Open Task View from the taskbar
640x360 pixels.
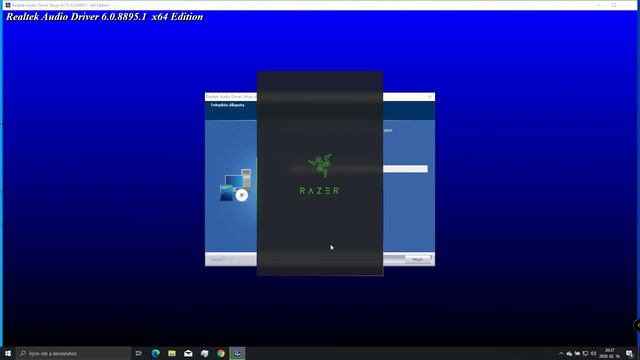coord(139,353)
